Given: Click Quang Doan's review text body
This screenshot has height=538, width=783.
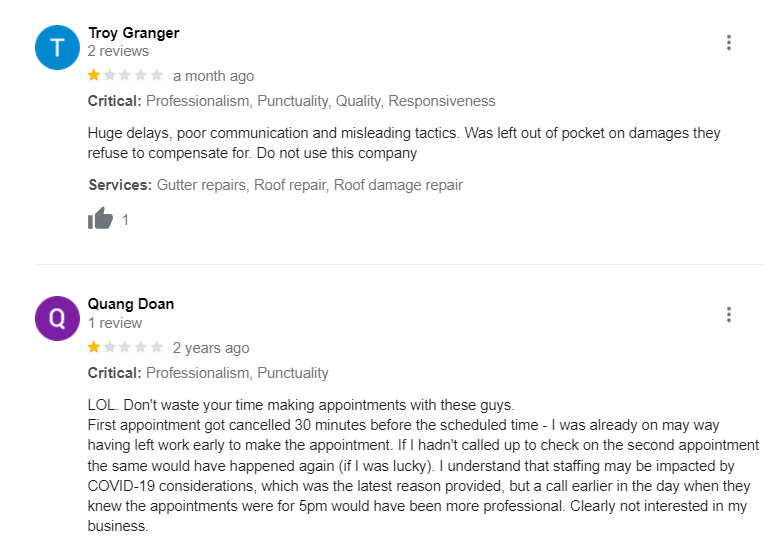Looking at the screenshot, I should [x=422, y=465].
